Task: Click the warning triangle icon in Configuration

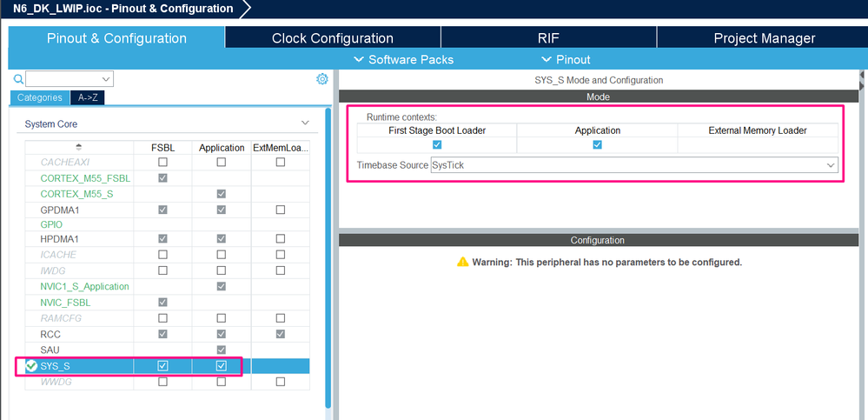Action: tap(463, 262)
